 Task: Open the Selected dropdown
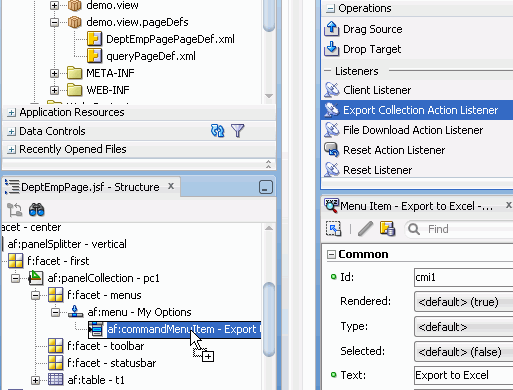[464, 352]
